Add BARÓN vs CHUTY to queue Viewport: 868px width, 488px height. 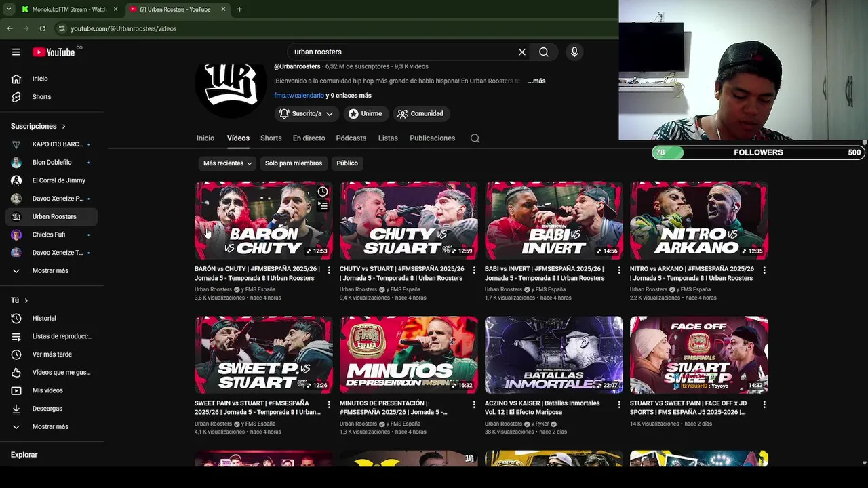(323, 206)
